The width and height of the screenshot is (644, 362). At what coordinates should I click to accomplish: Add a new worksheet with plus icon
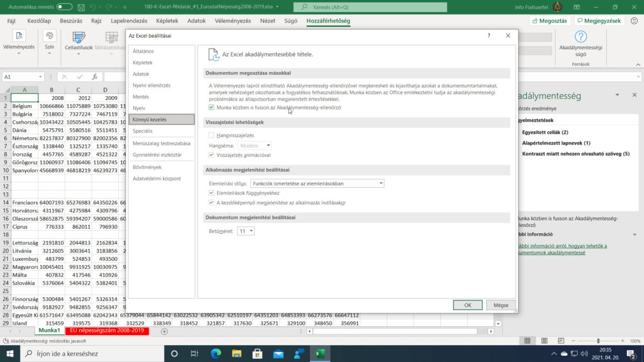click(x=164, y=331)
